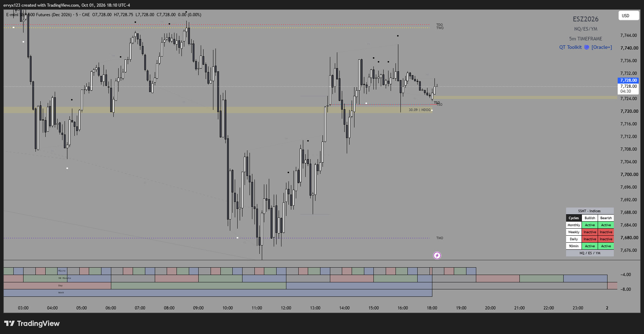Click the Monthly row label
644x334 pixels.
tap(574, 225)
